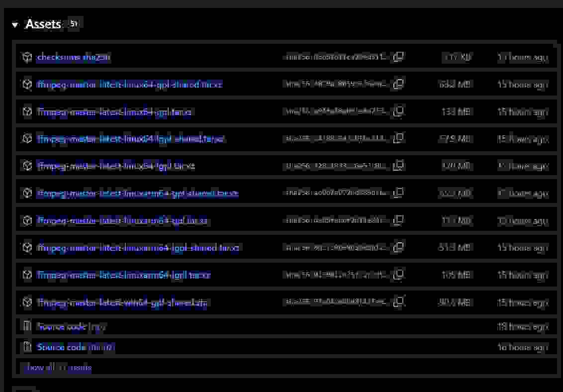Viewport: 563px width, 392px height.
Task: Download ffmpeg-master-latest-linux64-gpl-shared.tar.xz
Action: point(130,85)
